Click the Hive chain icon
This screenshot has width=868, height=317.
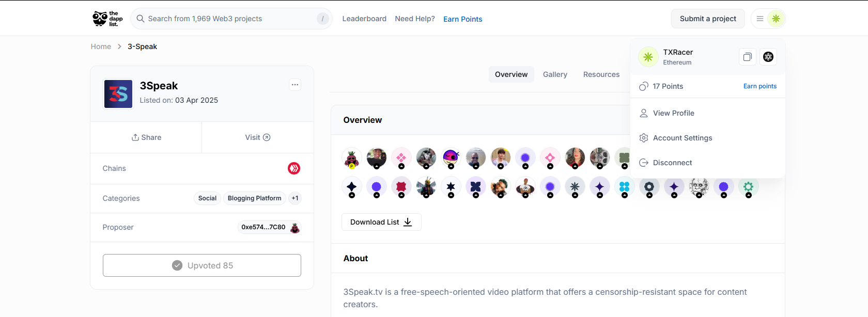tap(294, 168)
